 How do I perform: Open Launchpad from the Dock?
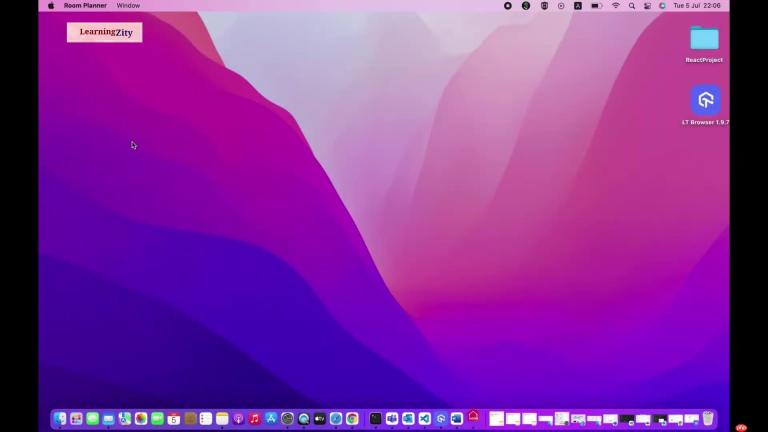coord(76,419)
